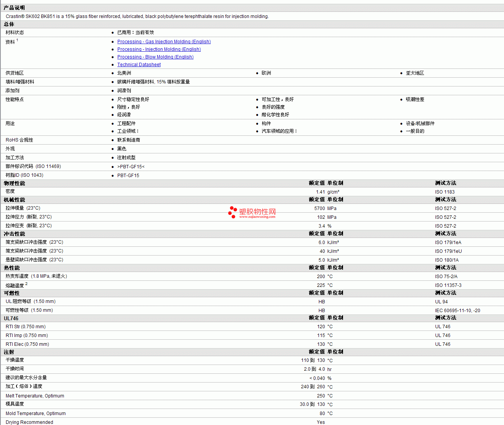504x425 pixels.
Task: Click the use '设备/机械部件'
Action: 420,124
